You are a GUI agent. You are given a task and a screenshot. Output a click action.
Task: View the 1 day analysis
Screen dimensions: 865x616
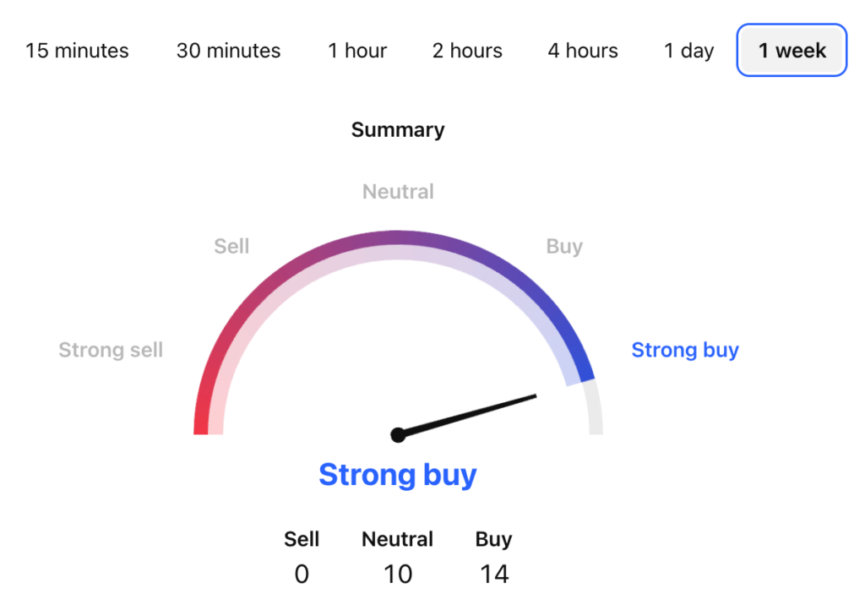(x=688, y=50)
